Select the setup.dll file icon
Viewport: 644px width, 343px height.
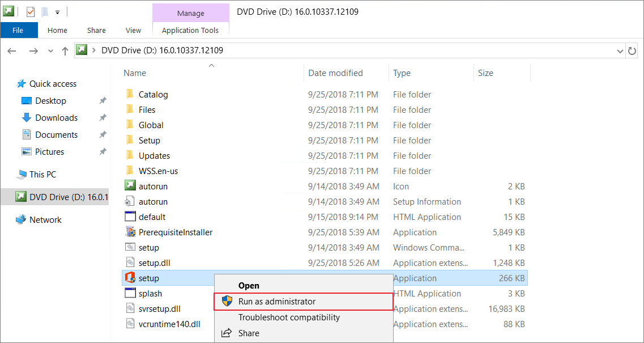(x=130, y=263)
